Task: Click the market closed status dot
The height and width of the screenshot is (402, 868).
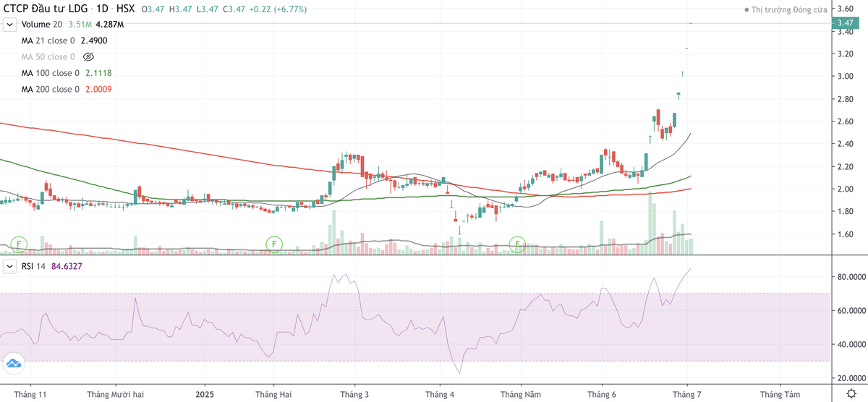Action: click(x=747, y=10)
